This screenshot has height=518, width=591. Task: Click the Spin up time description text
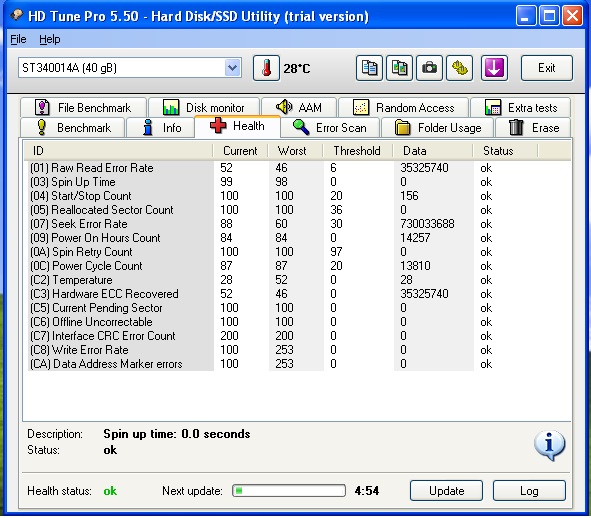tap(177, 434)
